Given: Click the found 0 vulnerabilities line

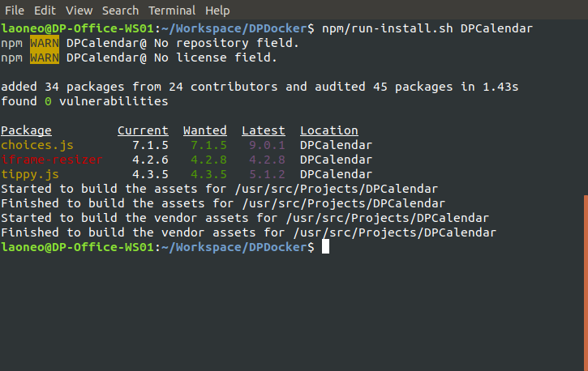Looking at the screenshot, I should (84, 101).
